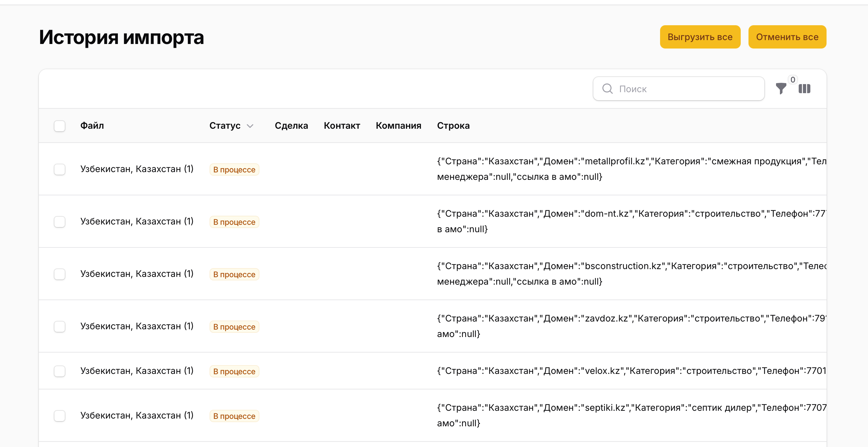Tick the zavdoz.kz row checkbox
Image resolution: width=868 pixels, height=447 pixels.
[x=60, y=326]
